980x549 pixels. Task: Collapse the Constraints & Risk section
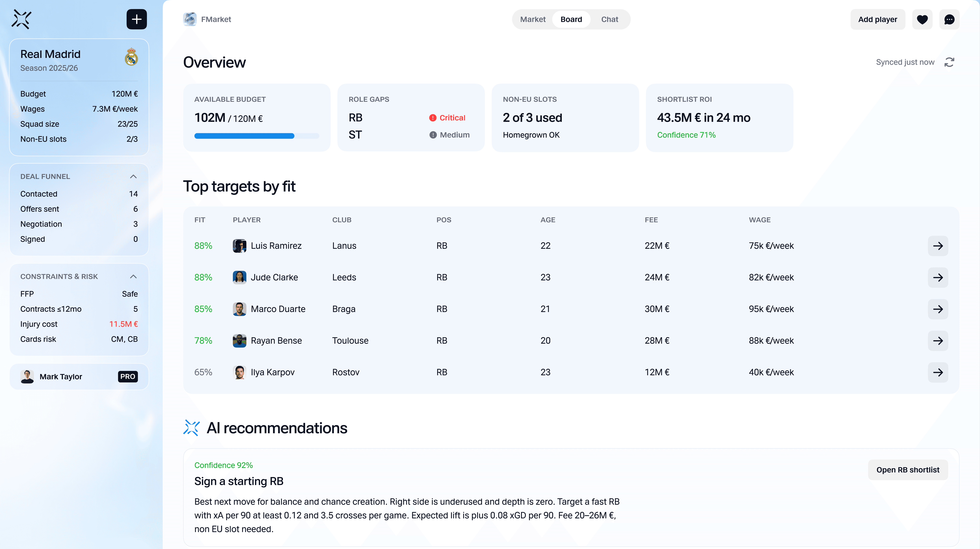coord(133,276)
